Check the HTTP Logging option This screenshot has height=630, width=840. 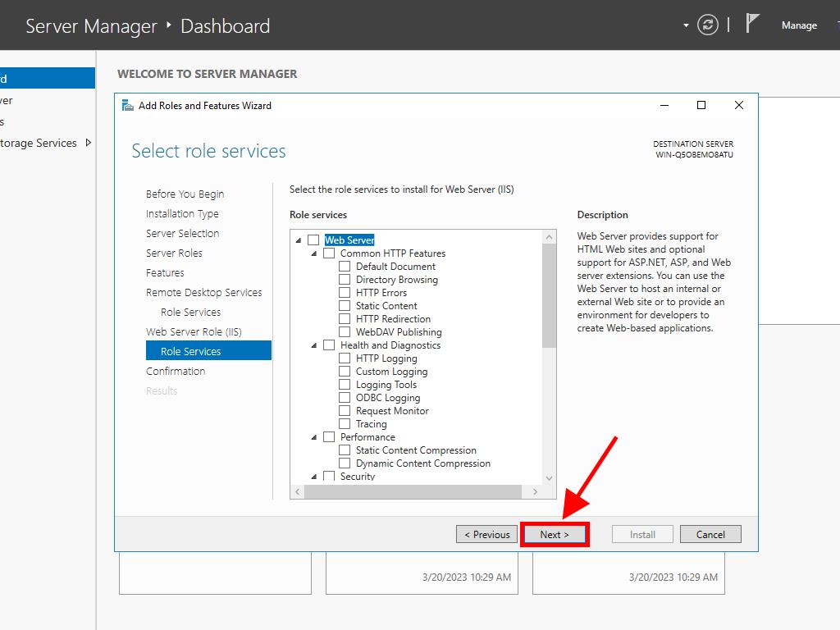coord(345,358)
